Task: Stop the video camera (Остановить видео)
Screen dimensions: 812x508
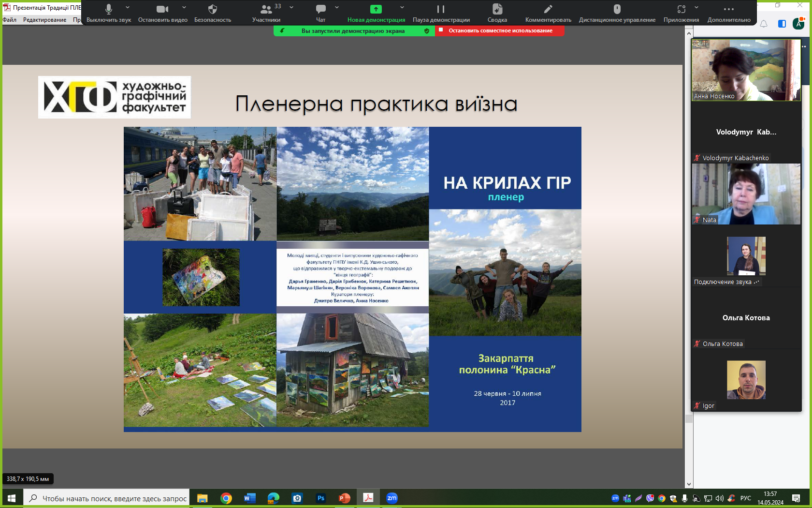Action: tap(162, 10)
